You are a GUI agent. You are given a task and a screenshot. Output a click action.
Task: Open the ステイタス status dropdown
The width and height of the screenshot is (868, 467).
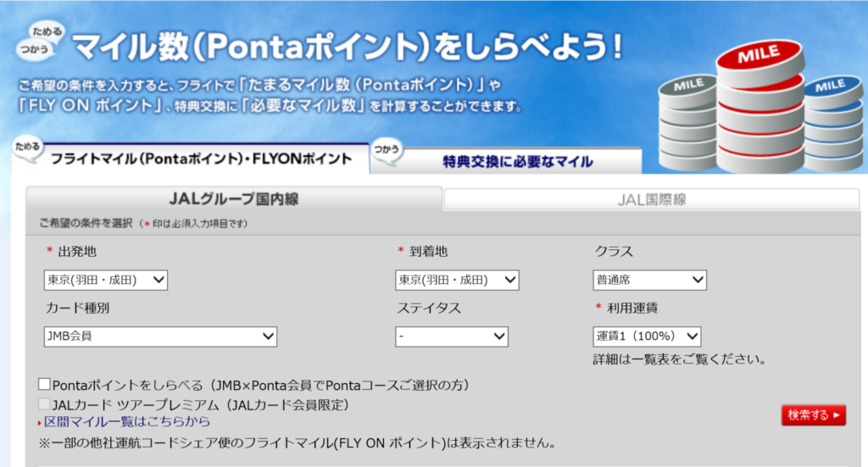click(x=451, y=336)
